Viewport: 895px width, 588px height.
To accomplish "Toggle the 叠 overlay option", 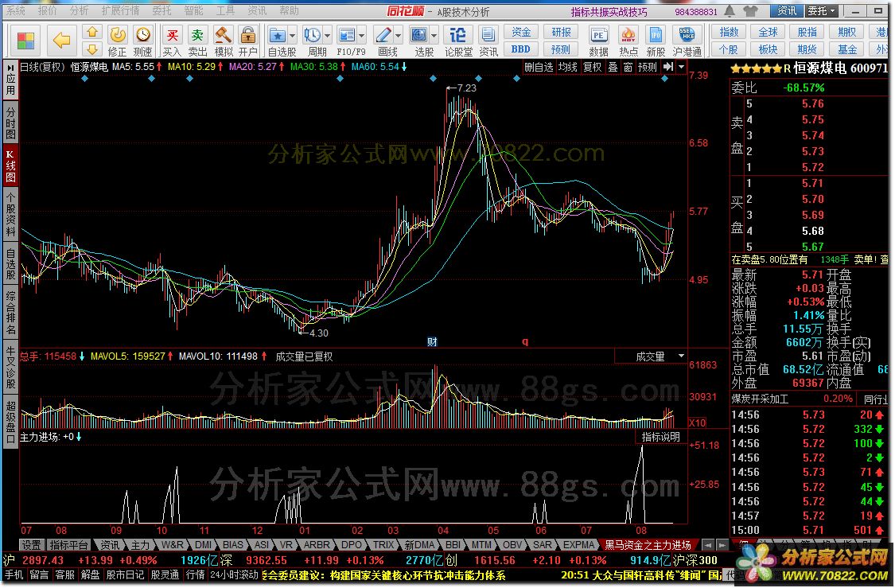I will 613,68.
